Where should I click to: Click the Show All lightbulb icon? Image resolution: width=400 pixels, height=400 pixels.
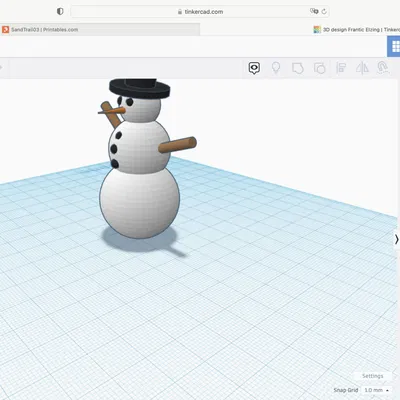point(276,68)
